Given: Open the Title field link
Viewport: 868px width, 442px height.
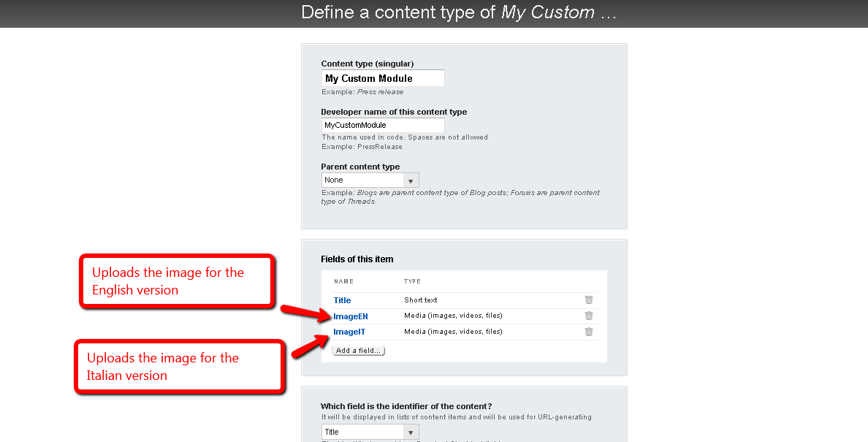Looking at the screenshot, I should [342, 300].
